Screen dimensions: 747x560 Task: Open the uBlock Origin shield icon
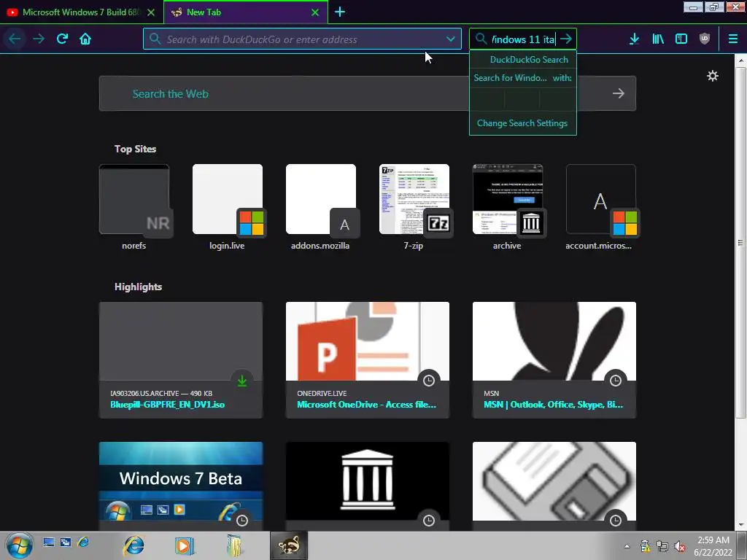point(705,39)
